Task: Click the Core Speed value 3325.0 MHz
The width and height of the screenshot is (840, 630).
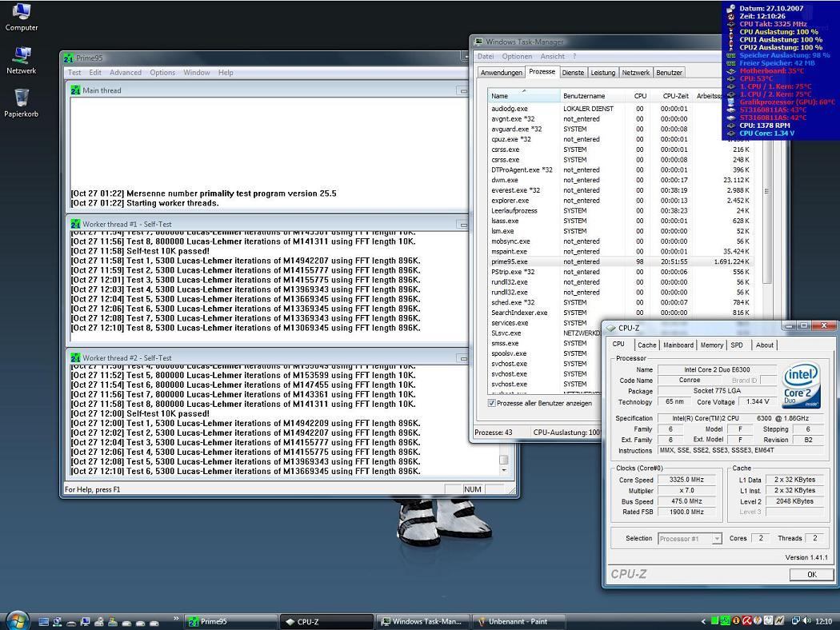Action: click(686, 480)
